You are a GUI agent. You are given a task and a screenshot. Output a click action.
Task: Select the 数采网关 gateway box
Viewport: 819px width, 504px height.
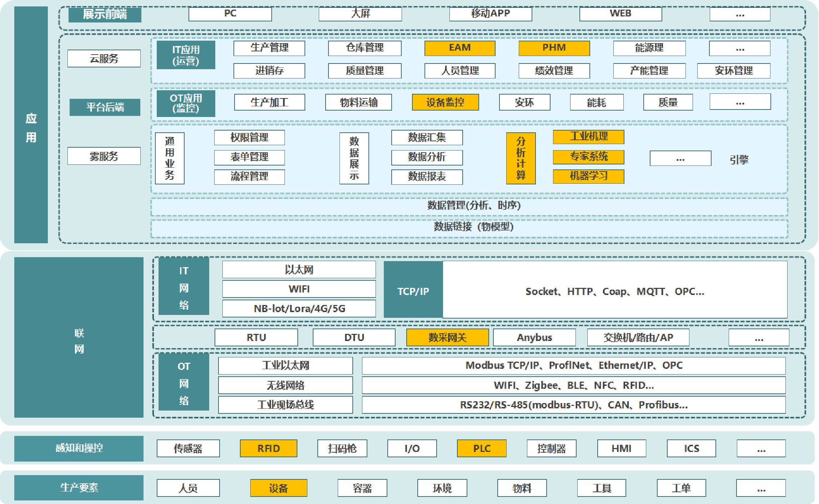447,337
